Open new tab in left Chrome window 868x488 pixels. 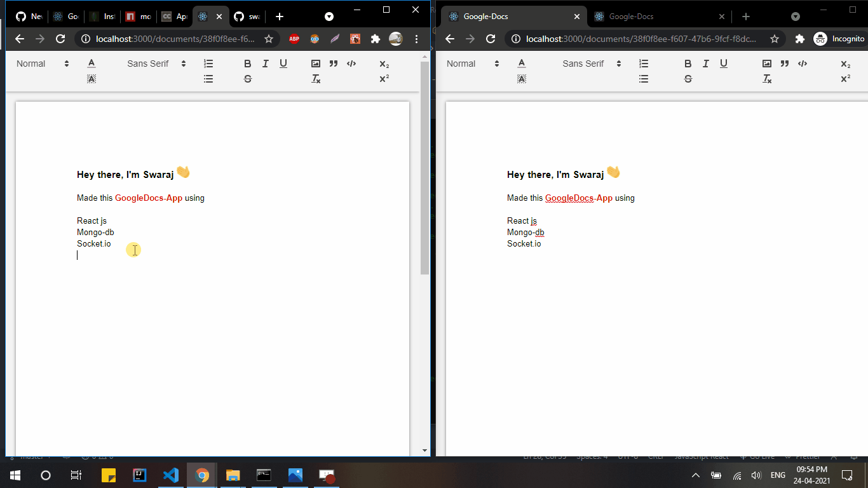pos(280,17)
